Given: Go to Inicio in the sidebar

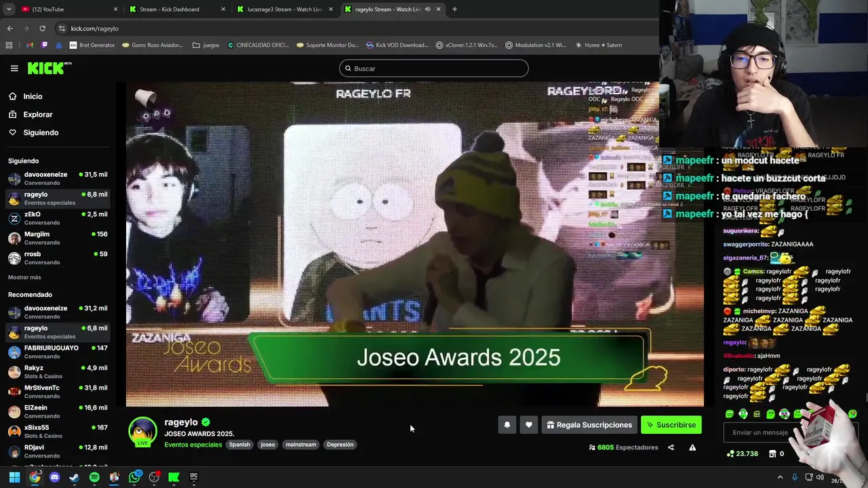Looking at the screenshot, I should point(33,96).
